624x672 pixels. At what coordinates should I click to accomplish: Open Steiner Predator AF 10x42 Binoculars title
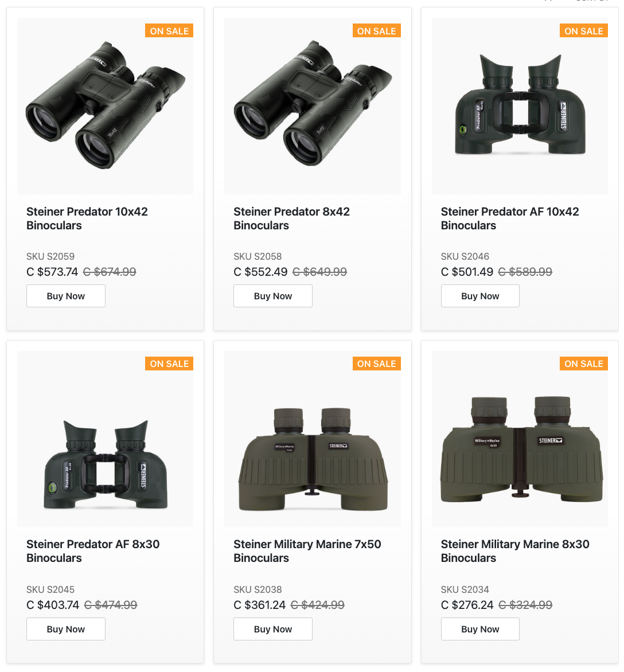[509, 218]
